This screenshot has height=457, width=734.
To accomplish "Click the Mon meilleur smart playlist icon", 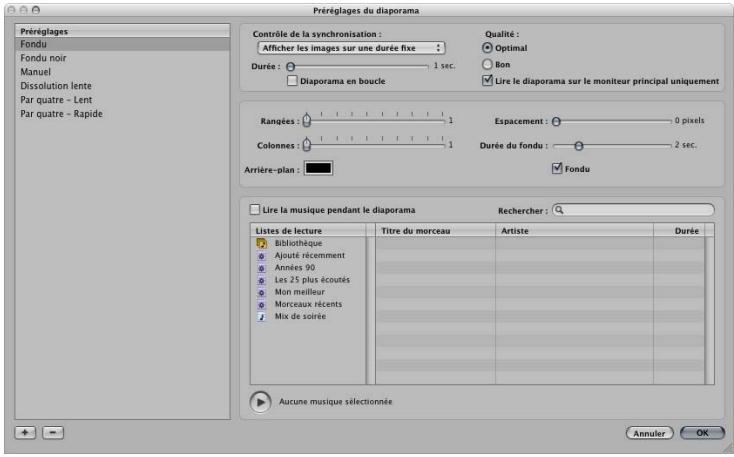I will 262,292.
